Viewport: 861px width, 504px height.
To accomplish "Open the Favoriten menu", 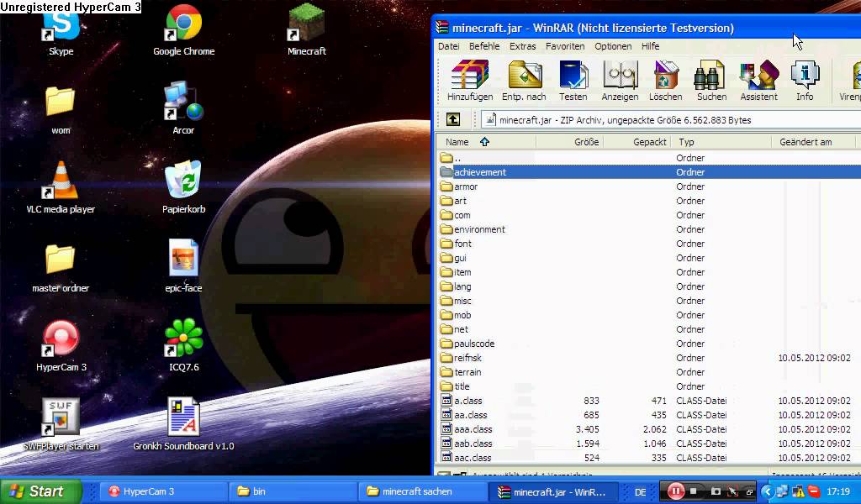I will pyautogui.click(x=565, y=46).
